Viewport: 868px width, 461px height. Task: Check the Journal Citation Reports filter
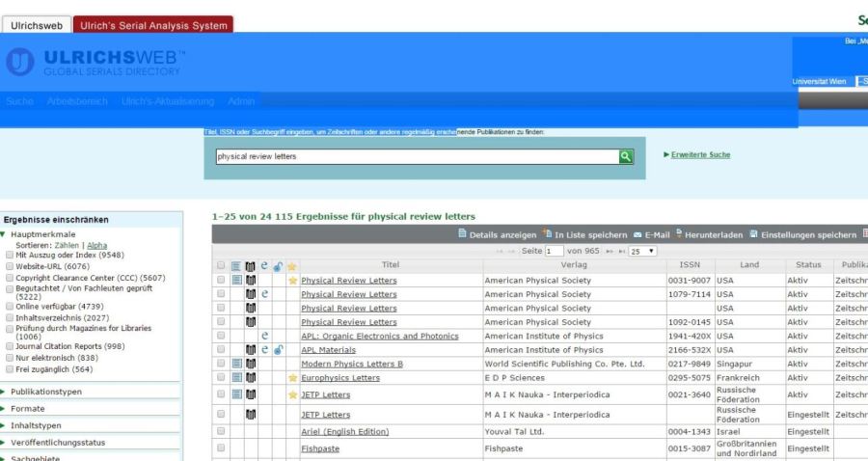pyautogui.click(x=9, y=346)
